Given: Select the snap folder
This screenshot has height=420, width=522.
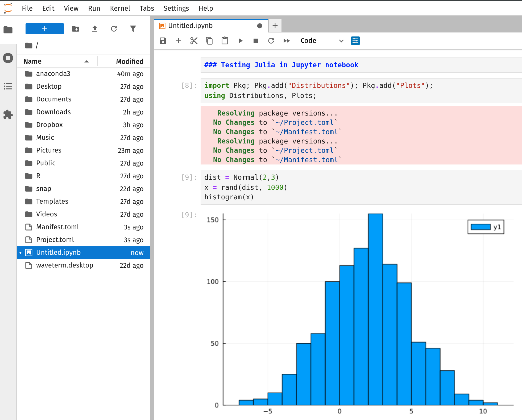Looking at the screenshot, I should 84,188.
